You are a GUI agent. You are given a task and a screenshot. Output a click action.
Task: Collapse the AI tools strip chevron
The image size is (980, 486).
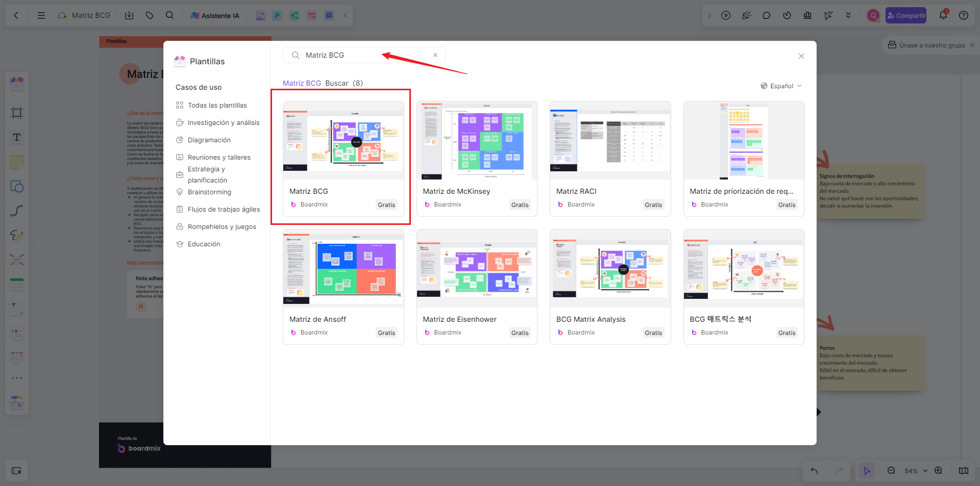pos(346,16)
